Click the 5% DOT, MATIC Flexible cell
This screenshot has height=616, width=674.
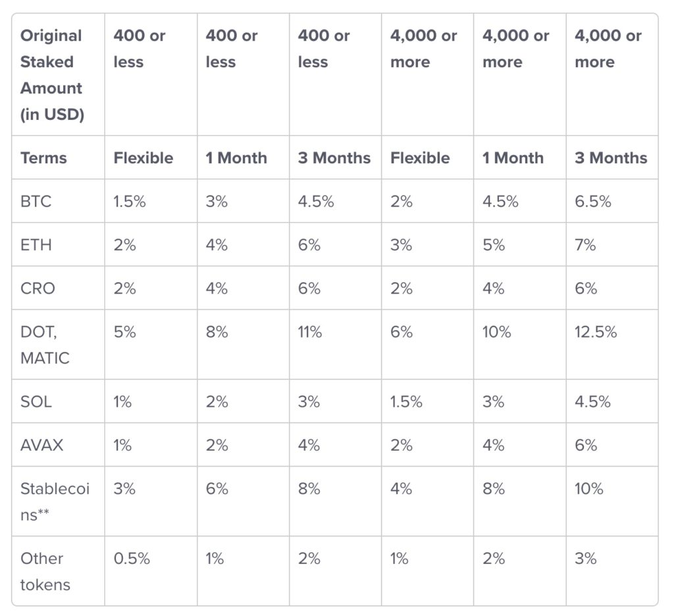pyautogui.click(x=124, y=332)
